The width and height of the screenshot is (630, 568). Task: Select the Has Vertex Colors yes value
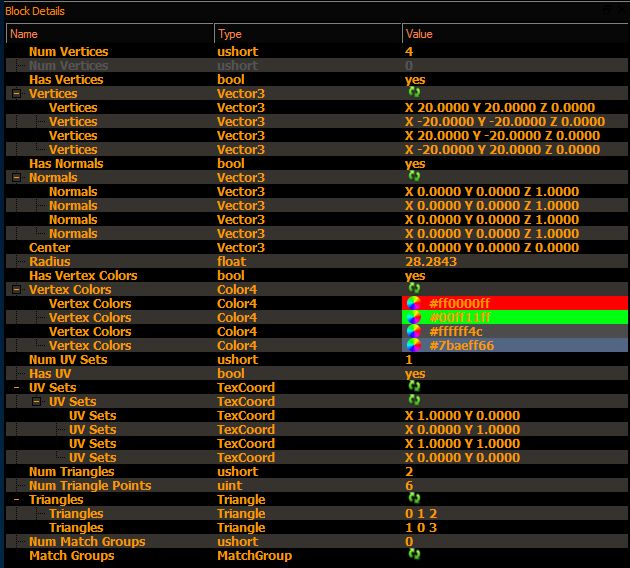point(415,276)
